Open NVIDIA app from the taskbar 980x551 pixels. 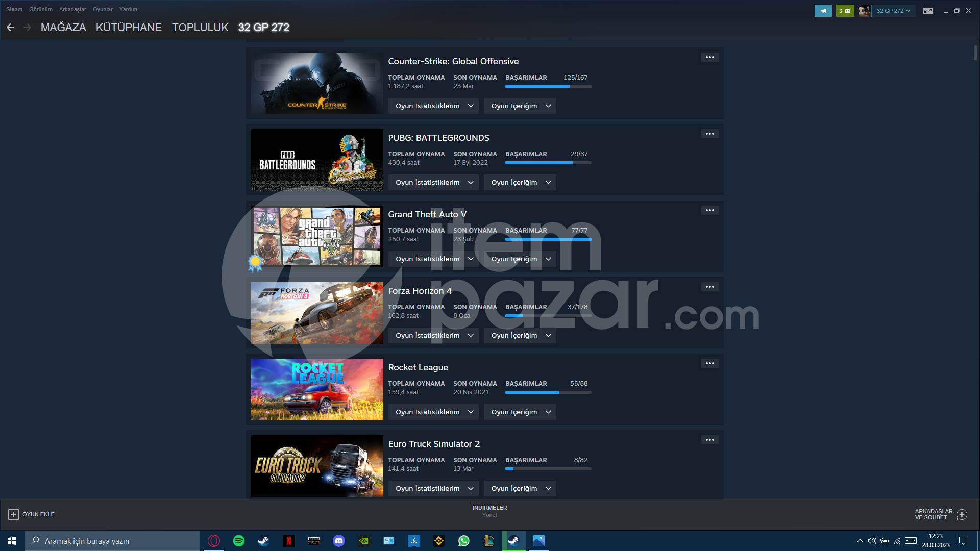(x=364, y=541)
